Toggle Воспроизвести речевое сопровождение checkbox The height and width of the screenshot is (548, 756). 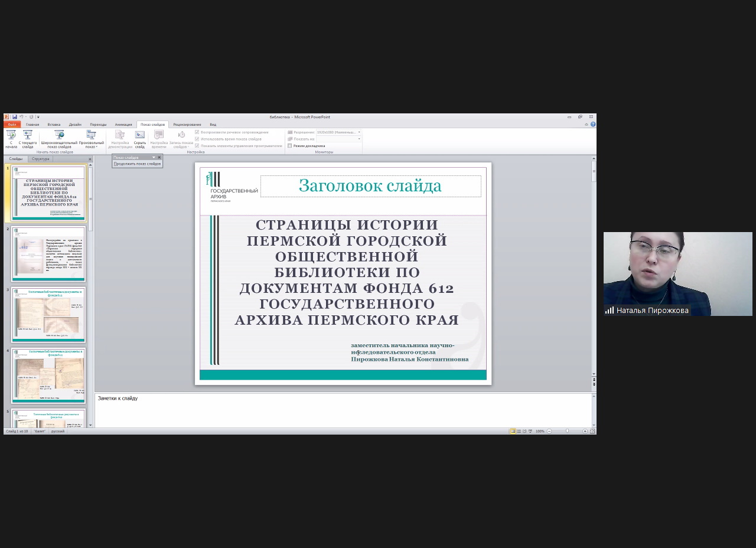click(x=197, y=132)
